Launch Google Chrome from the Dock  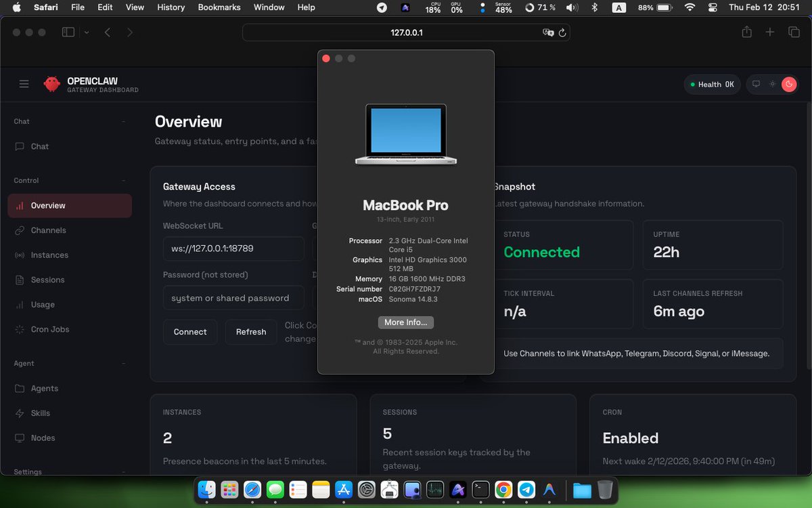click(503, 489)
